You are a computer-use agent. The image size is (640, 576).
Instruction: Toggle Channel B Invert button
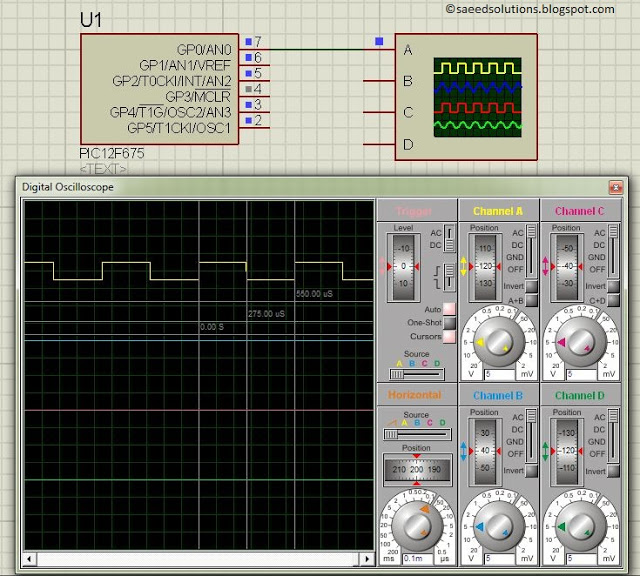[x=531, y=471]
